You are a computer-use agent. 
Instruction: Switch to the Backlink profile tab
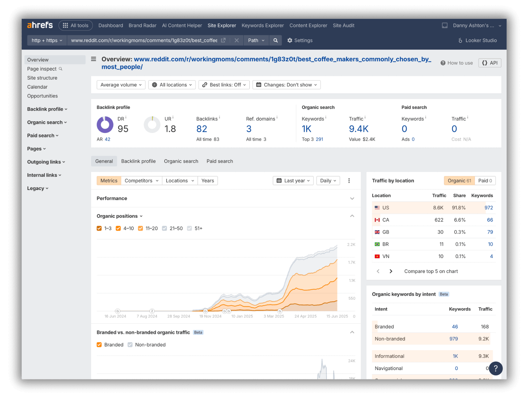point(138,161)
